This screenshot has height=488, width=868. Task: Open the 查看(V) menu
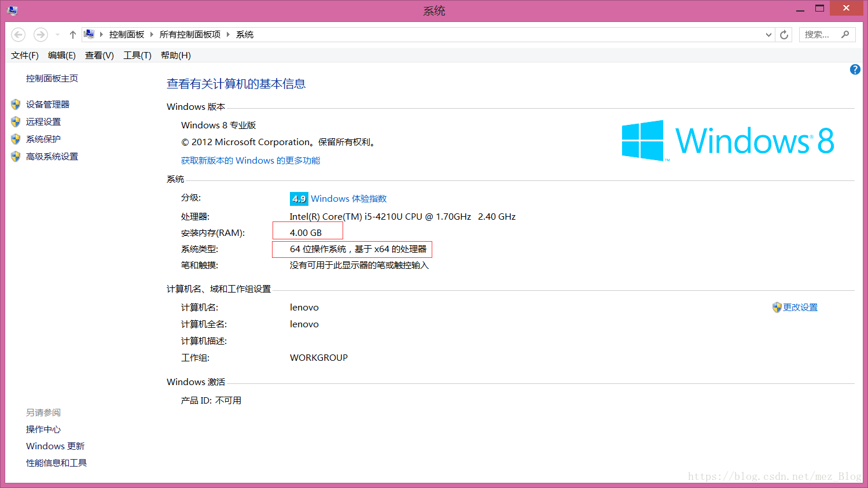click(99, 55)
